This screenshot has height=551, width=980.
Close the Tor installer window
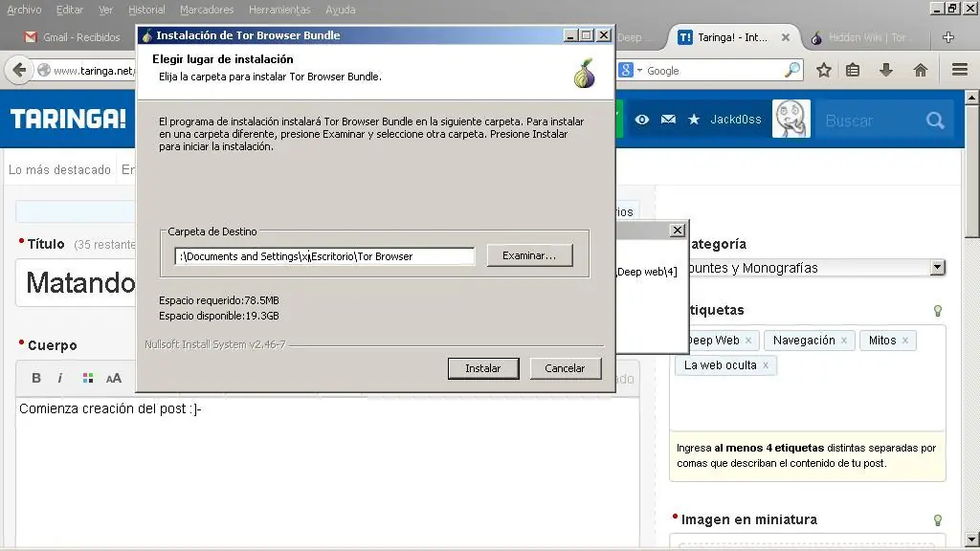point(604,35)
